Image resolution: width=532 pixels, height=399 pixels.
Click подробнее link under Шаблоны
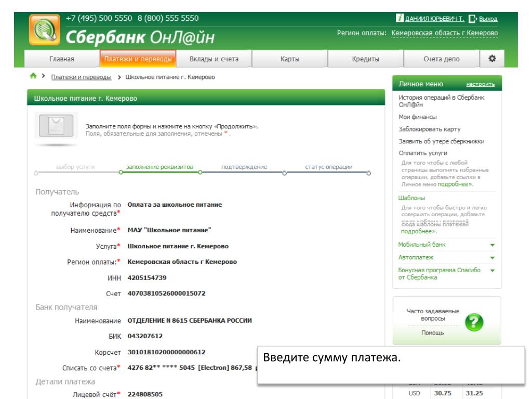click(x=418, y=231)
